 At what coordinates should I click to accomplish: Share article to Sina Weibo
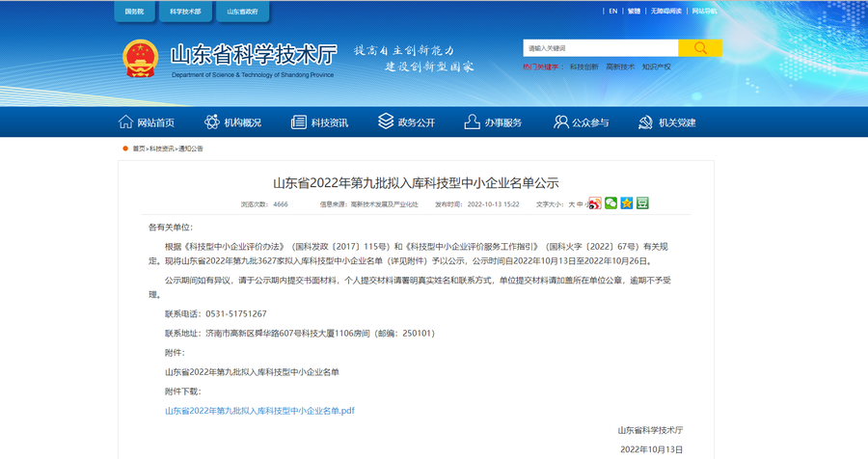(594, 203)
